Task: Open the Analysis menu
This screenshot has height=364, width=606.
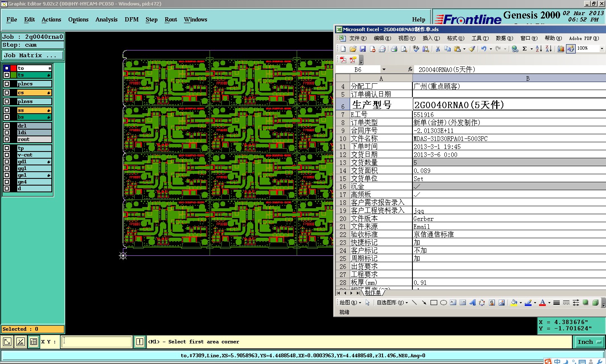Action: click(x=106, y=20)
